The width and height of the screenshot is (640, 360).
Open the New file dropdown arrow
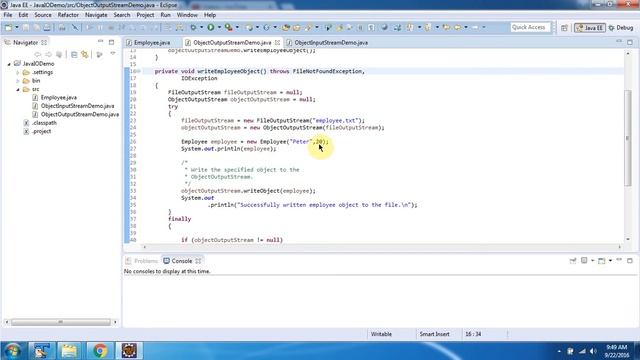(x=17, y=27)
